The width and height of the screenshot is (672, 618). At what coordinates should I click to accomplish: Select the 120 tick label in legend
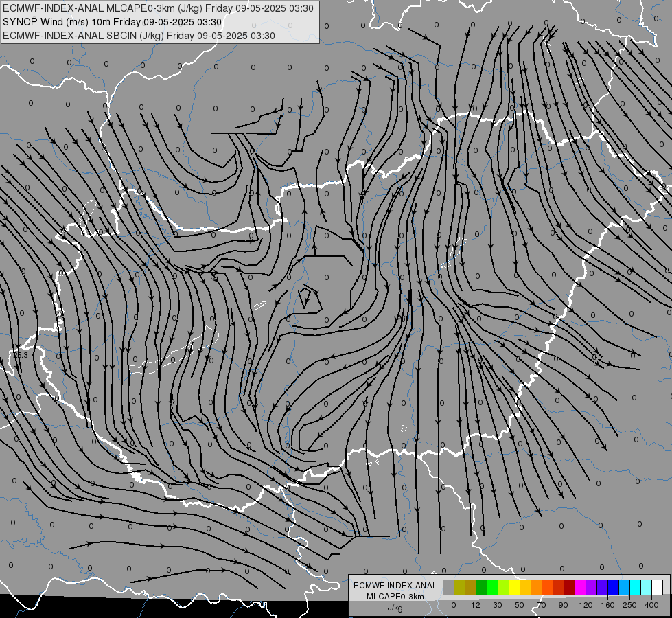point(586,605)
